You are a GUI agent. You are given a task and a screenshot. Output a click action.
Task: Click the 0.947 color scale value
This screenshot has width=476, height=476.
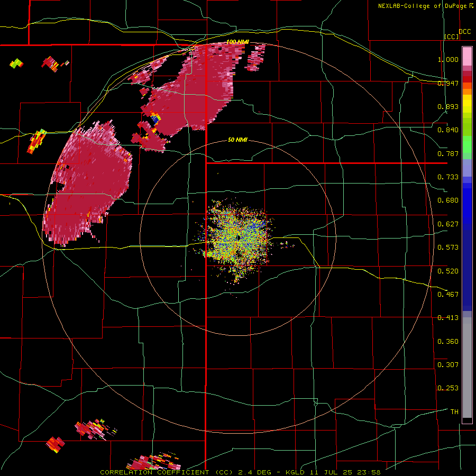[x=448, y=83]
